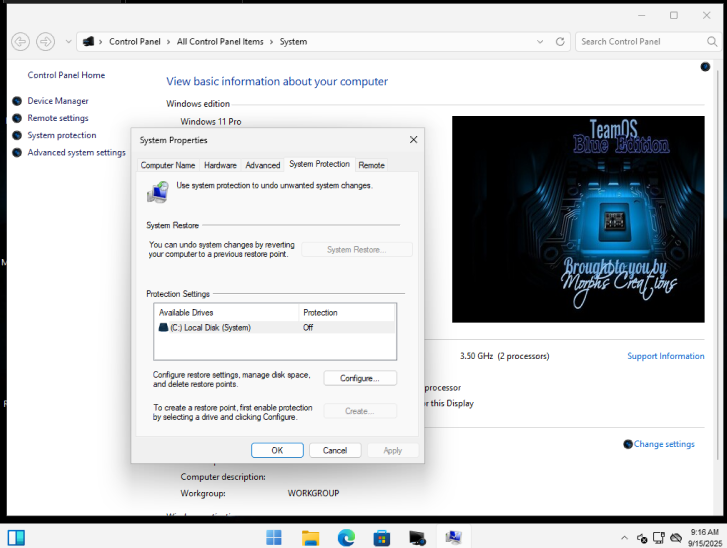This screenshot has width=727, height=548.
Task: Expand the address bar history dropdown
Action: pos(540,42)
